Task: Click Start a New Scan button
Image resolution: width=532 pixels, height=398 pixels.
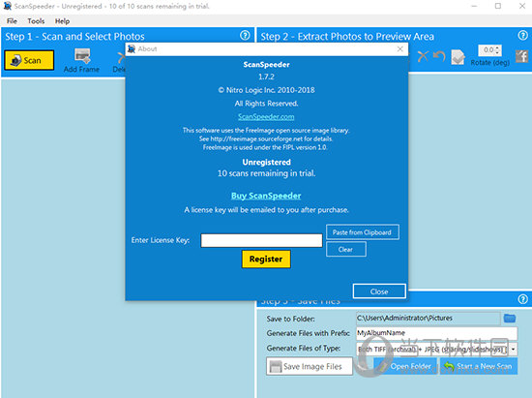Action: tap(479, 366)
